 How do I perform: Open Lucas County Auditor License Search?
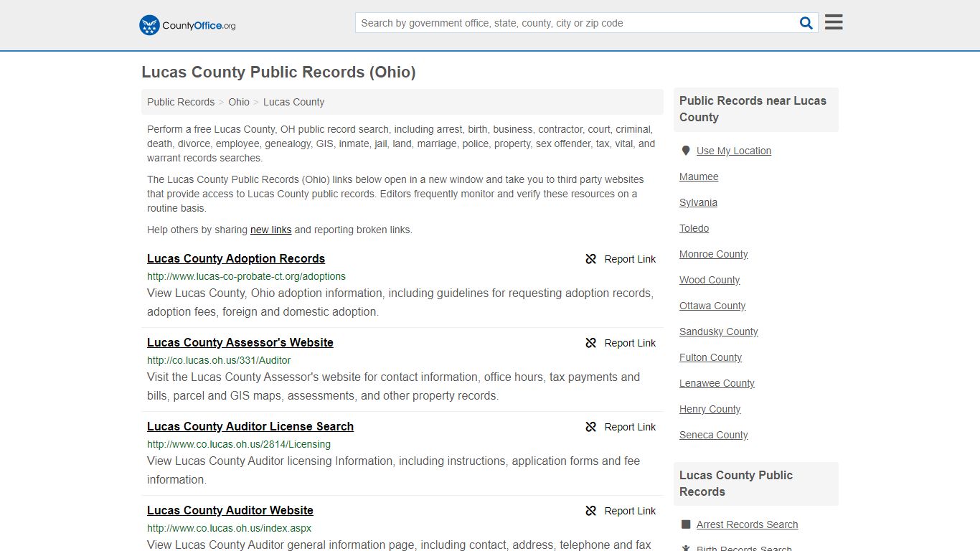(x=250, y=427)
